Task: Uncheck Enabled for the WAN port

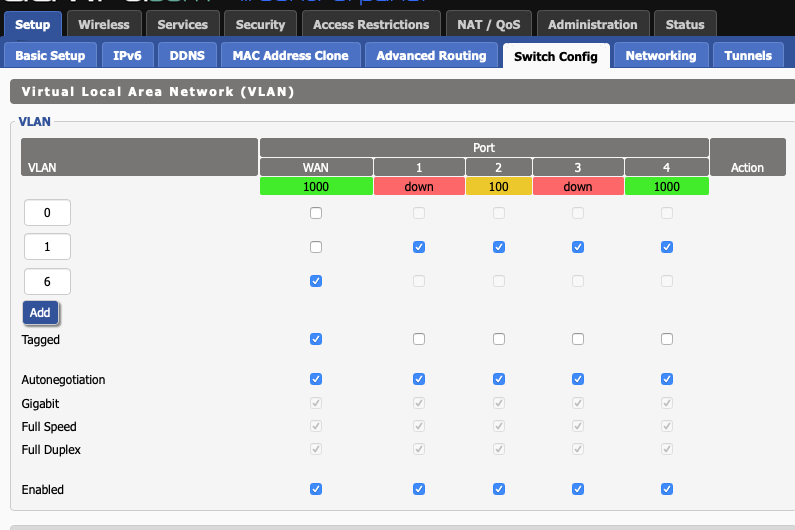Action: (316, 489)
